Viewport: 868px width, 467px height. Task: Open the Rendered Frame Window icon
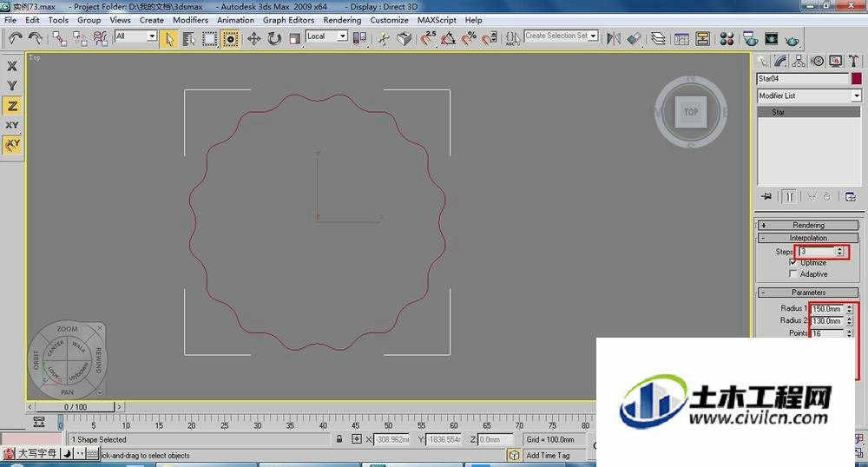pyautogui.click(x=771, y=39)
